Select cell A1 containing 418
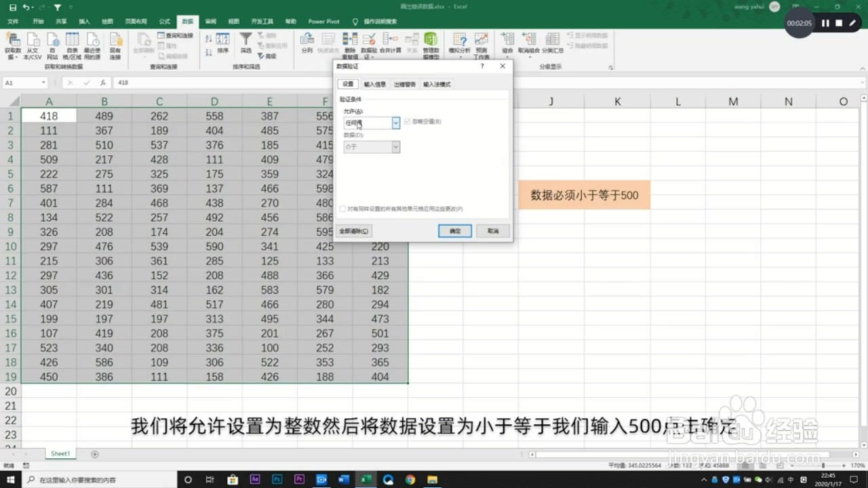Screen dimensions: 868x488 (x=49, y=116)
